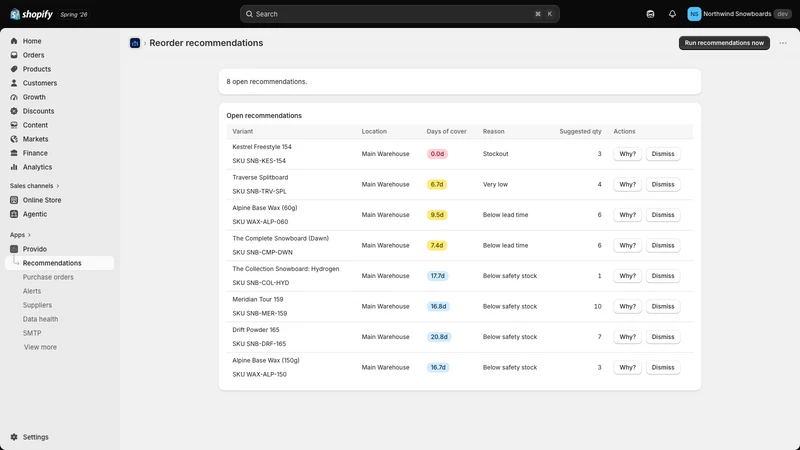
Task: Expand the Sales channels section chevron
Action: 58,186
